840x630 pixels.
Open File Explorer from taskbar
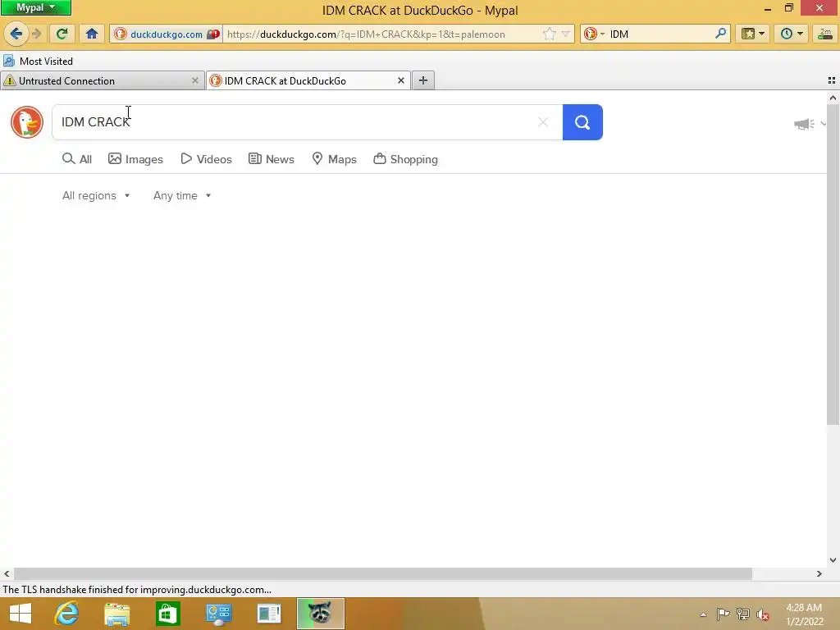116,614
